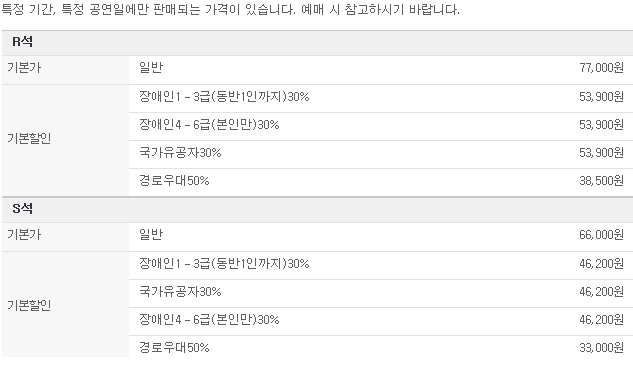Click the R석 기본가 label
The height and width of the screenshot is (365, 633).
tap(24, 67)
